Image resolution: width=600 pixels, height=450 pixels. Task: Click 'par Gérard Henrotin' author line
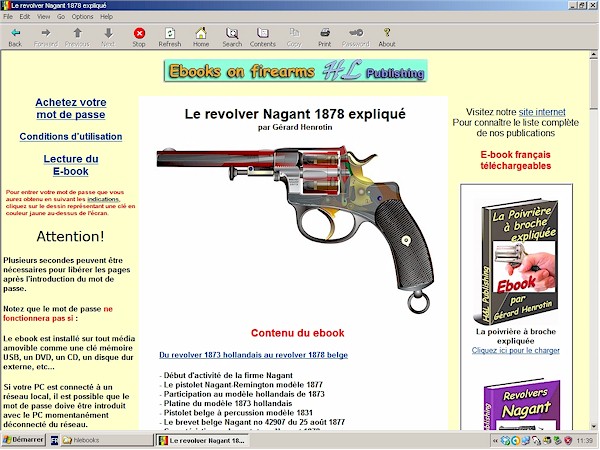(x=295, y=127)
